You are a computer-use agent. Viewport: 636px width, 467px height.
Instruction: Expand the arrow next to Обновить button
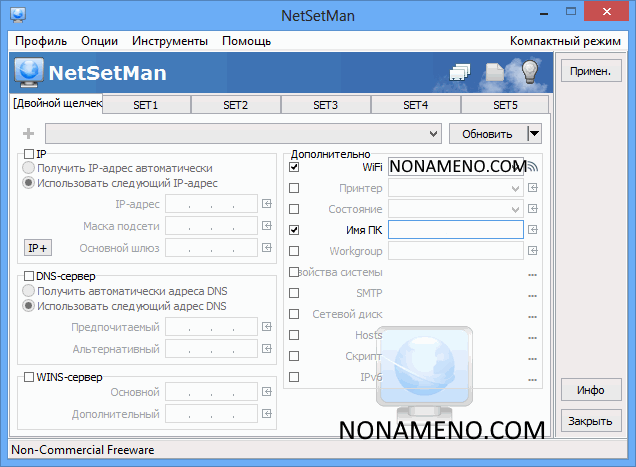point(534,133)
